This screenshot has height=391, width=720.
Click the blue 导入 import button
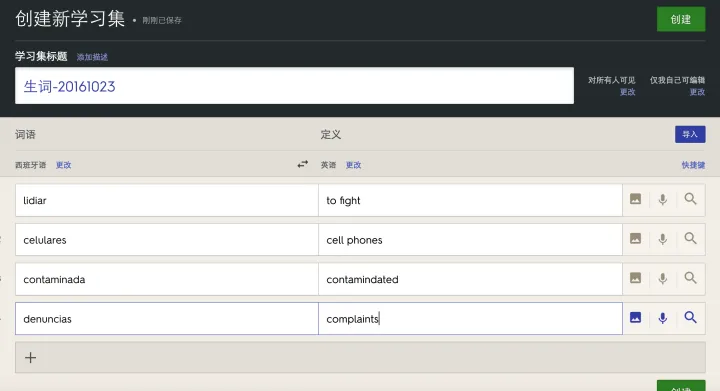690,134
